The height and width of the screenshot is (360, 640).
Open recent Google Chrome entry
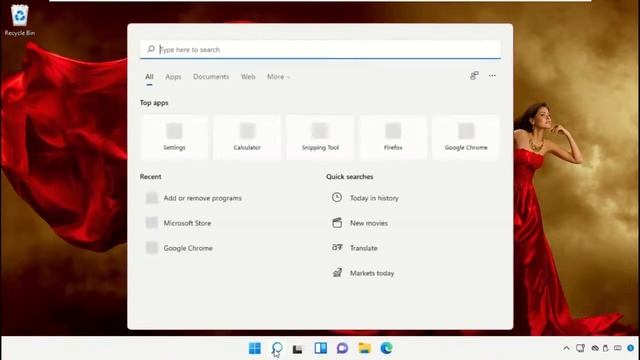pos(180,248)
